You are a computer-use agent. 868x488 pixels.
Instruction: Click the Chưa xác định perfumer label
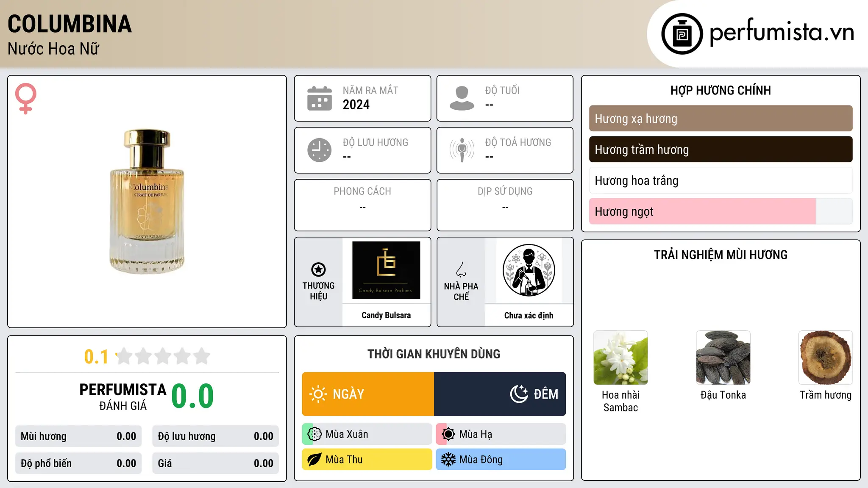click(x=529, y=315)
